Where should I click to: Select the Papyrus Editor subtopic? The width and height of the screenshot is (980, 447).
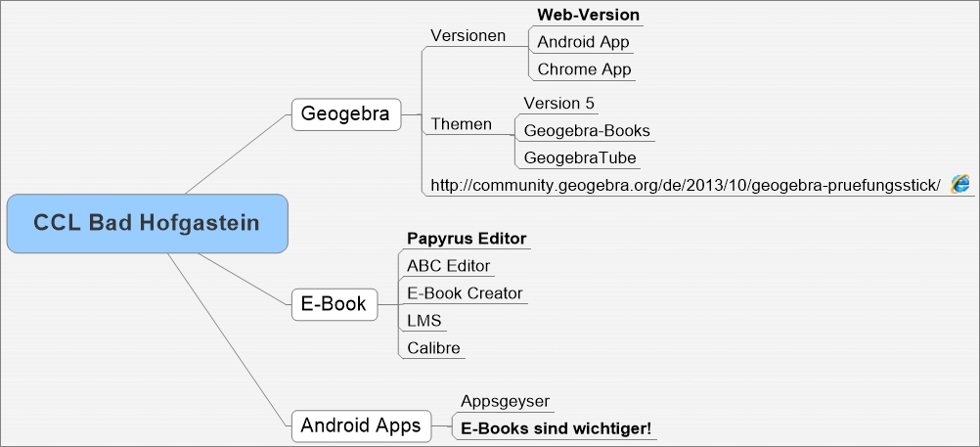[467, 239]
